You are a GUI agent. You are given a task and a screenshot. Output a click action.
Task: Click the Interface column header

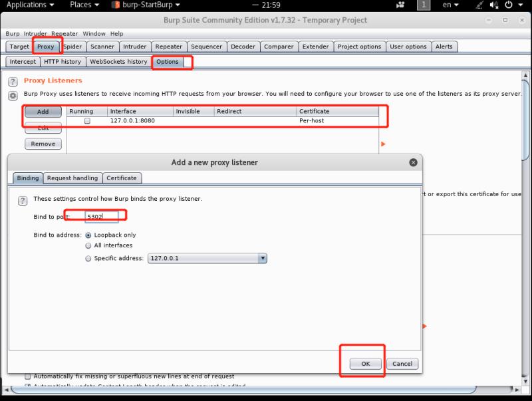pos(140,111)
